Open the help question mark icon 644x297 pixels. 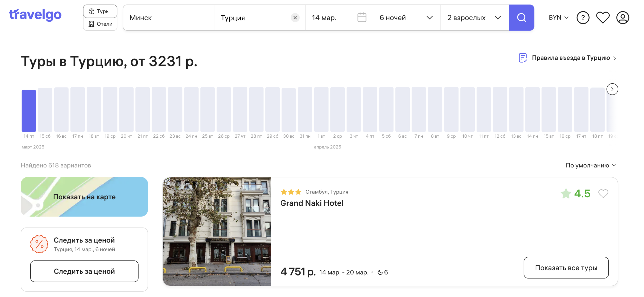(583, 18)
